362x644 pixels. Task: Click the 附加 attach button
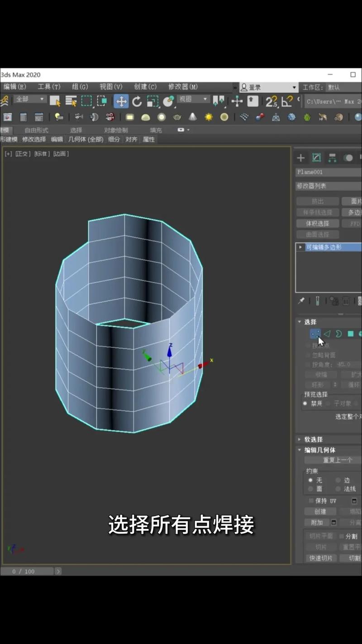[x=317, y=523]
